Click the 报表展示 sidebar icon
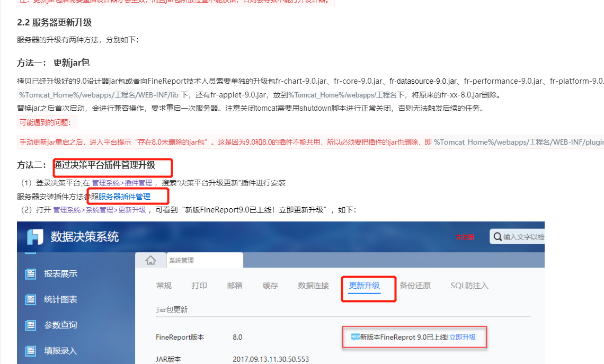Screen dimensions: 604x364 30,274
